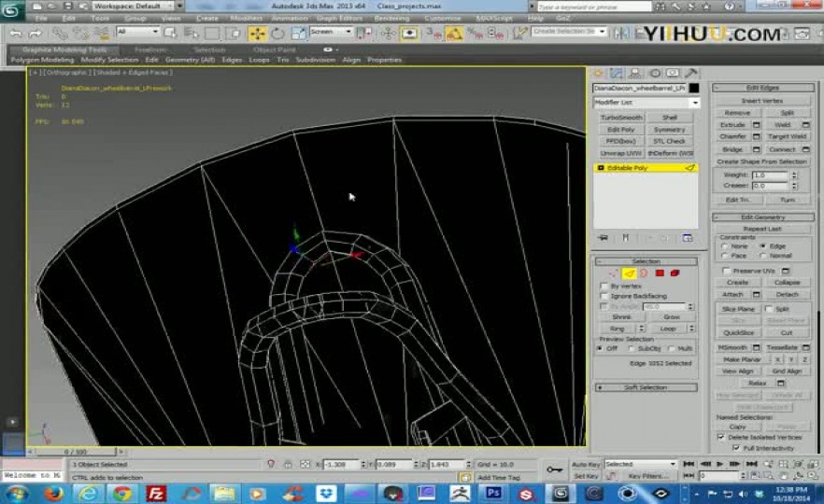Open the Selected key mode dropdown
Screen dimensions: 824x504
pyautogui.click(x=640, y=464)
